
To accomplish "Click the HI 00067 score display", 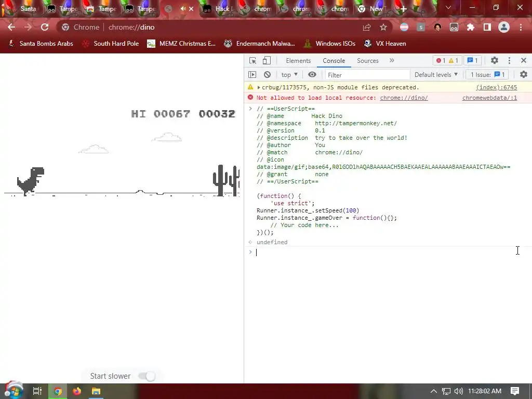I will 161,114.
